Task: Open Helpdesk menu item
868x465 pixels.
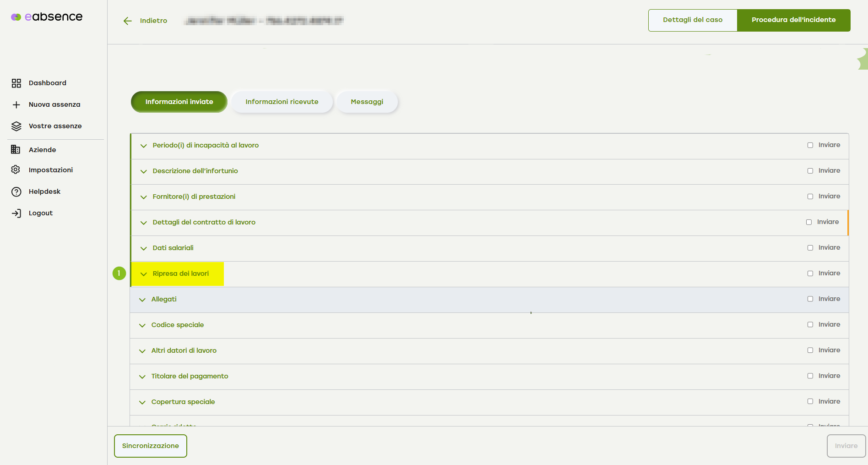Action: (x=45, y=191)
